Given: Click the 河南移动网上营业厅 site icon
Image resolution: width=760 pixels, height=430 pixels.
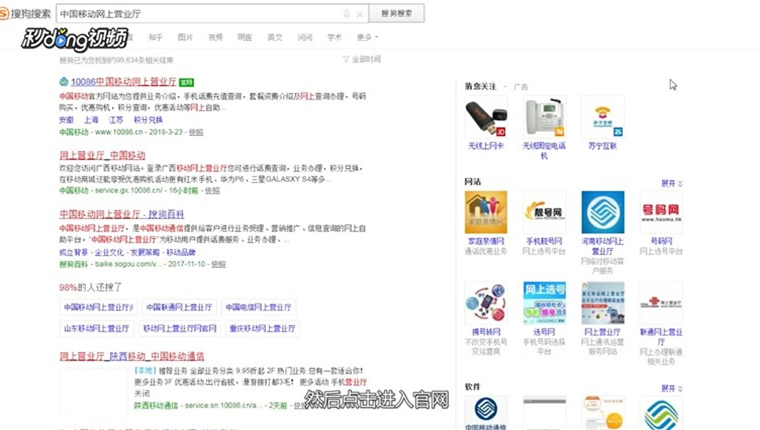Looking at the screenshot, I should [603, 212].
